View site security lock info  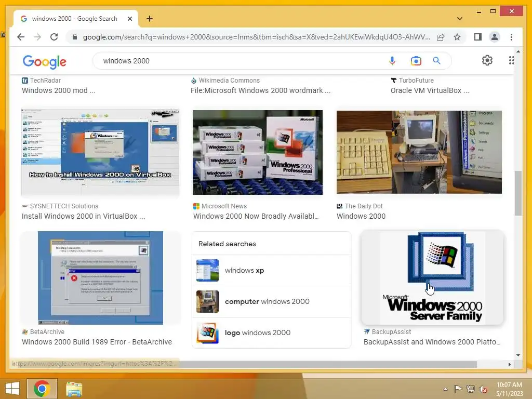[75, 37]
